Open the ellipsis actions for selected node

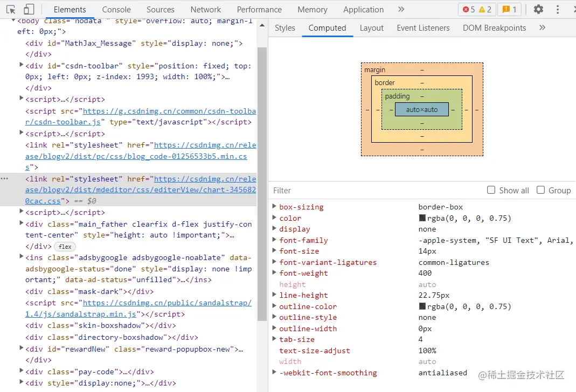coord(4,179)
